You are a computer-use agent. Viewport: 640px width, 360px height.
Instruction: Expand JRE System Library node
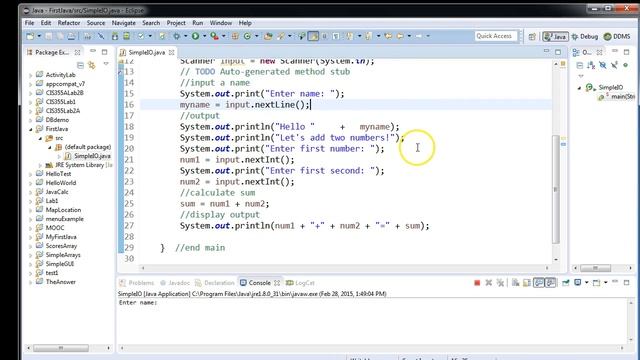click(40, 165)
